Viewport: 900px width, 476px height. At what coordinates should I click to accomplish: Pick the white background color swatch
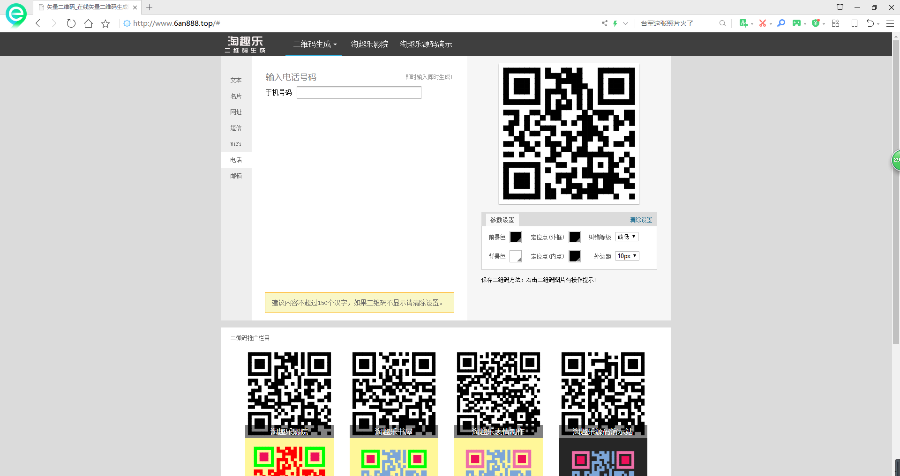point(515,256)
